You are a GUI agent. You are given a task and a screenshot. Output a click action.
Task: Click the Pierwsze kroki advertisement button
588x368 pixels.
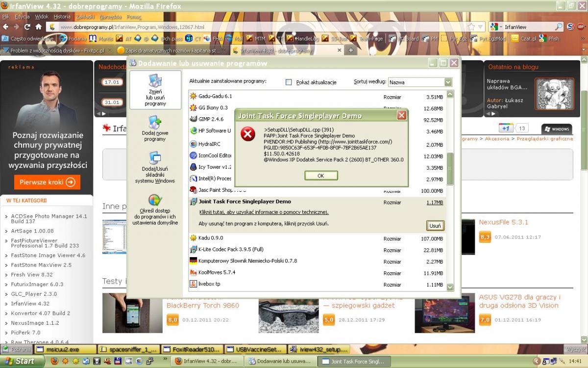[47, 182]
